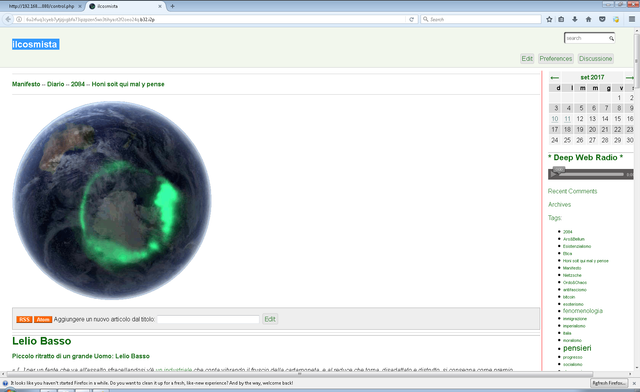
Task: Click the ilcosmista site title
Action: pyautogui.click(x=35, y=44)
